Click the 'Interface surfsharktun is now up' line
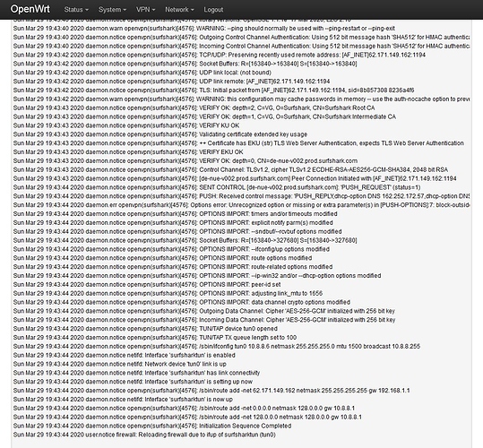This screenshot has width=483, height=448. [x=123, y=400]
